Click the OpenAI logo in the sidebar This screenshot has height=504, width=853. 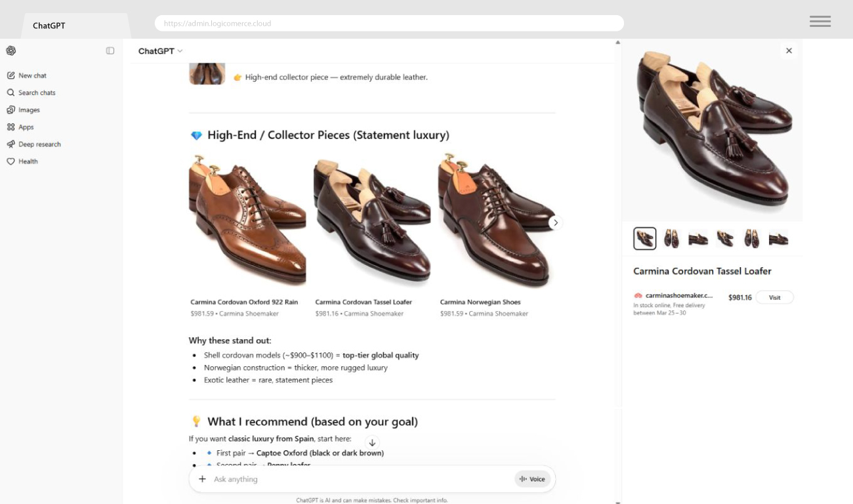pyautogui.click(x=10, y=51)
